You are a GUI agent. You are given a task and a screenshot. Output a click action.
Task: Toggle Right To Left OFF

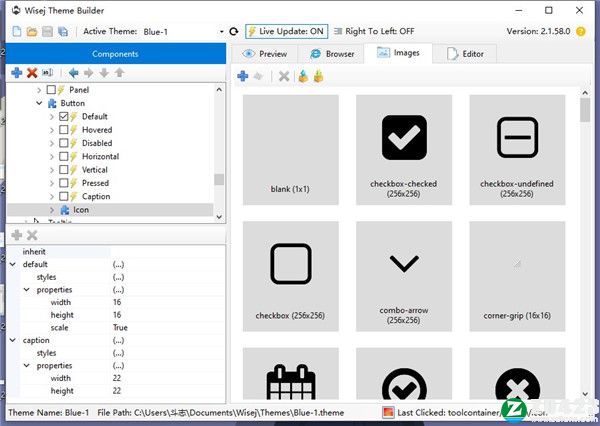click(374, 31)
